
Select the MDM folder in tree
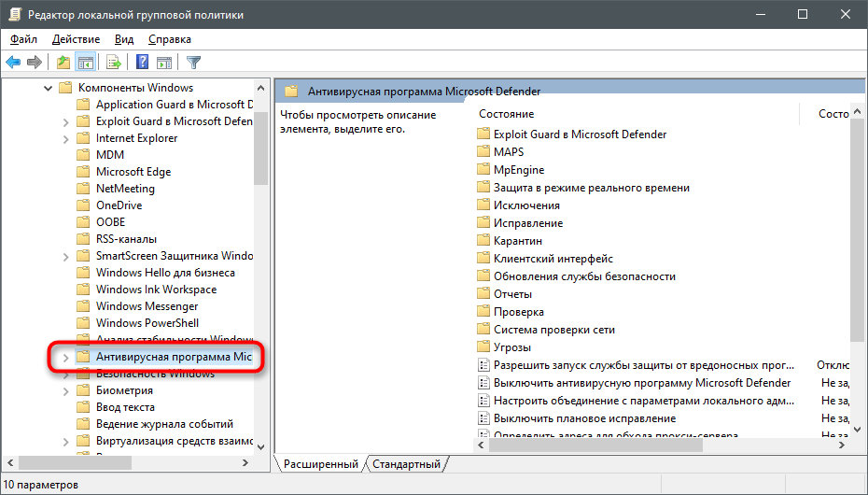pyautogui.click(x=101, y=154)
